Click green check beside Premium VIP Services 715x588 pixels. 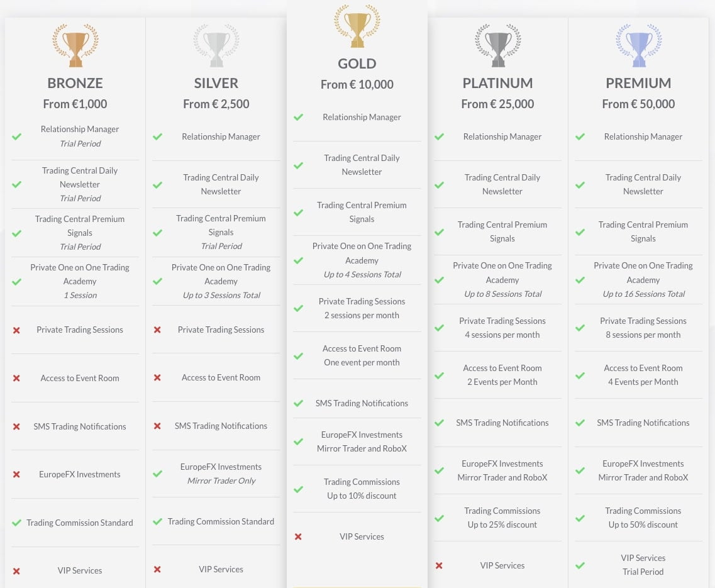tap(580, 565)
